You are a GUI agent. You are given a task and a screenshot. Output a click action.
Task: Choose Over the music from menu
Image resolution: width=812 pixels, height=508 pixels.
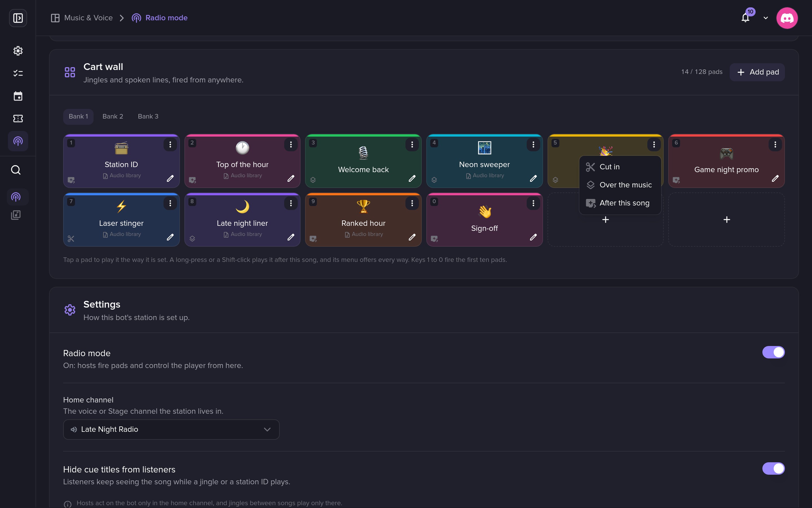click(620, 185)
